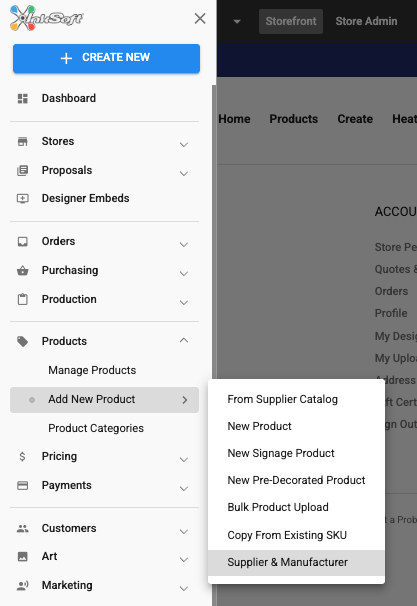The height and width of the screenshot is (606, 417).
Task: Expand the Proposals section chevron
Action: (x=184, y=174)
